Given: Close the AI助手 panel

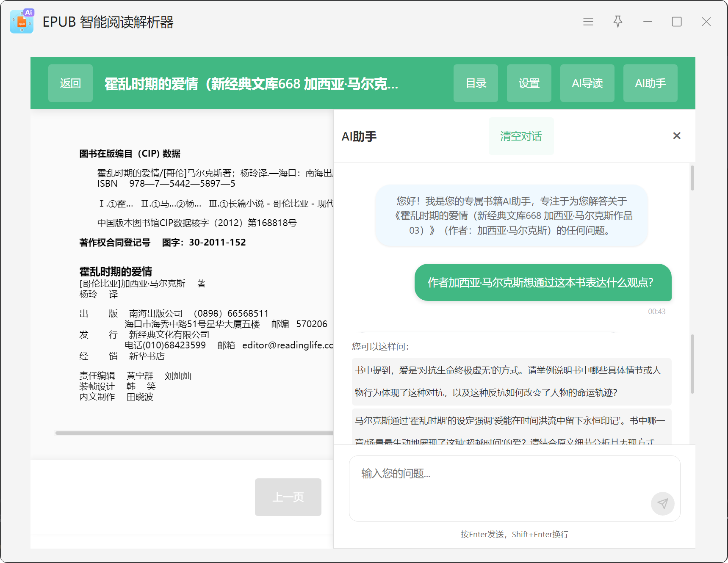Looking at the screenshot, I should coord(676,136).
